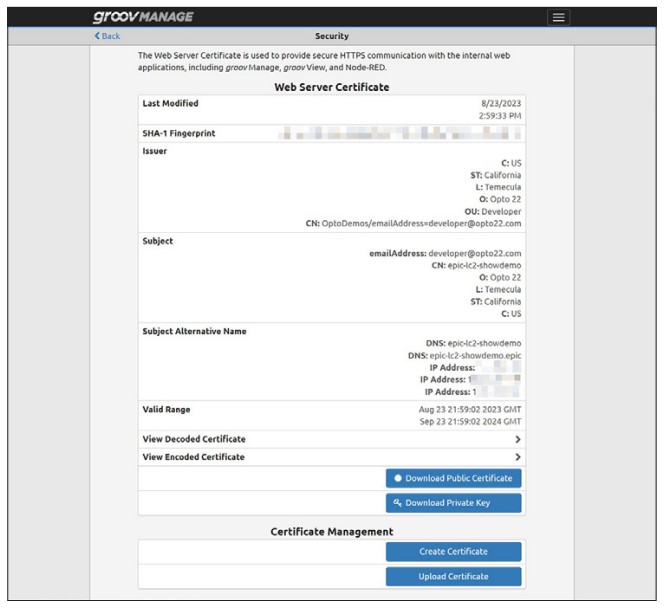
Task: Click Download Public Certificate button
Action: (x=454, y=478)
